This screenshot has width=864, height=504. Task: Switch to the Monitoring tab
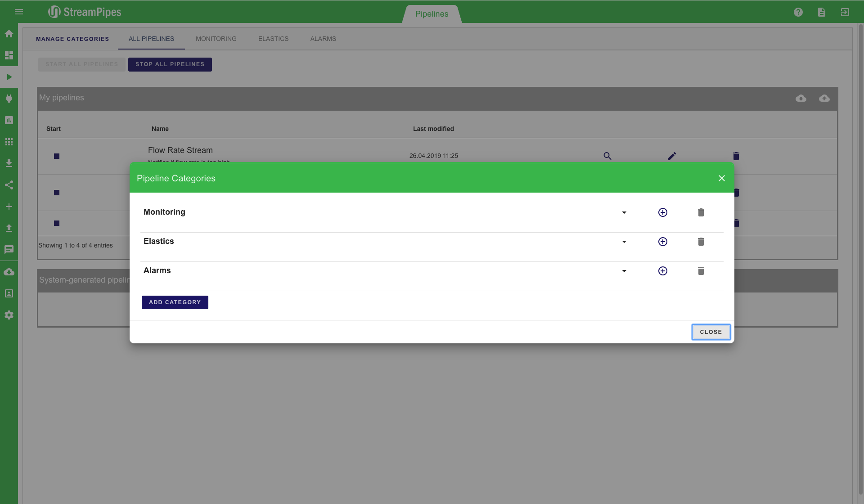point(216,39)
